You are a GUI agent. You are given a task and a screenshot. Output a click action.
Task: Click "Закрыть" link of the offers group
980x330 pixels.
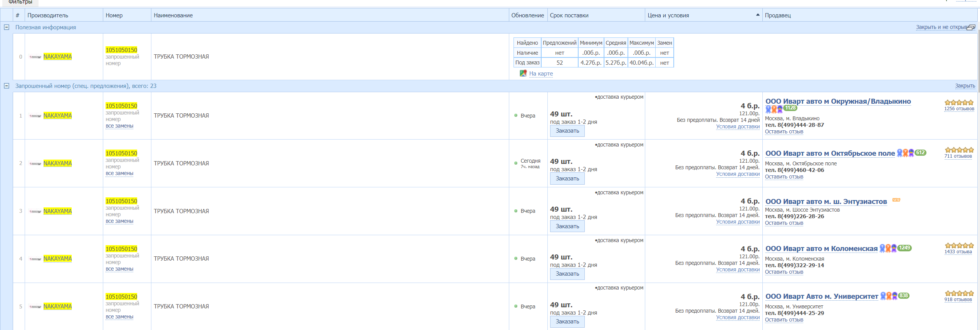pyautogui.click(x=965, y=86)
